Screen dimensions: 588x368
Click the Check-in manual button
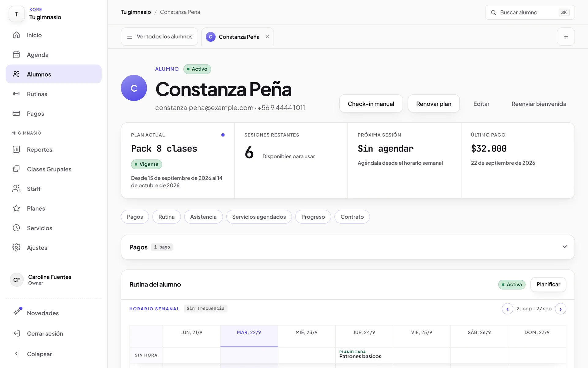point(371,104)
